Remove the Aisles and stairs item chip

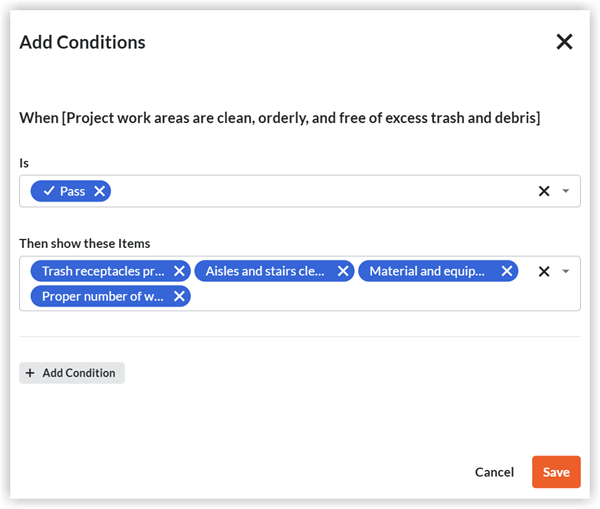tap(343, 271)
